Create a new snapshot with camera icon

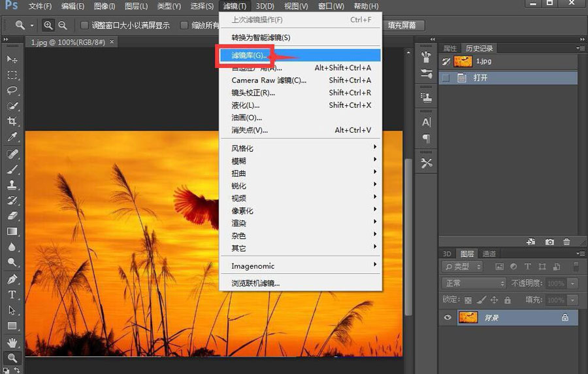(550, 242)
